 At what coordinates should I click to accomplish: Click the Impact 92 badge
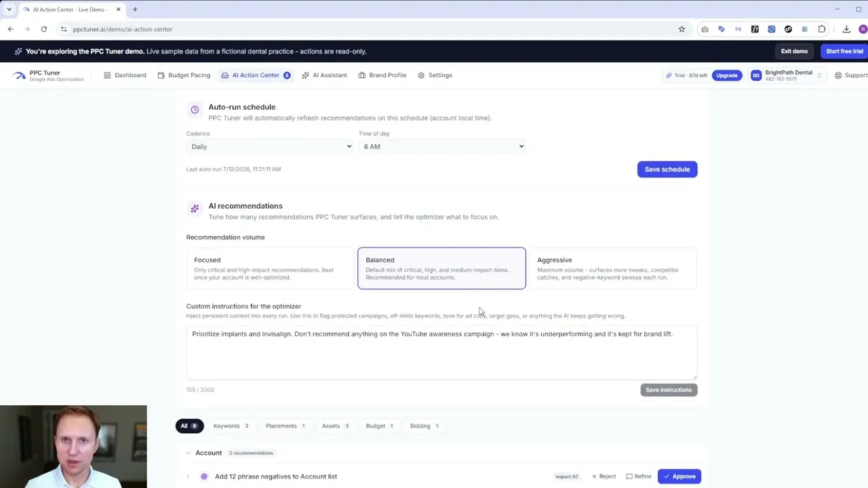pyautogui.click(x=567, y=476)
